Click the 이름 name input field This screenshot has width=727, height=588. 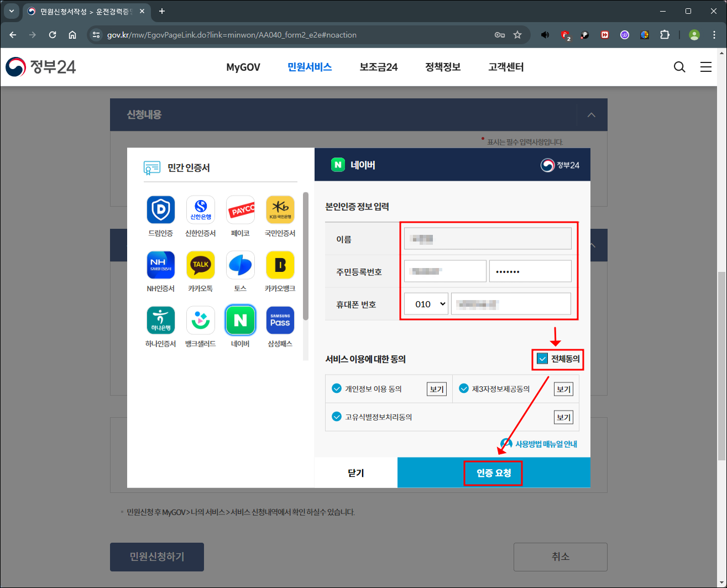coord(488,239)
